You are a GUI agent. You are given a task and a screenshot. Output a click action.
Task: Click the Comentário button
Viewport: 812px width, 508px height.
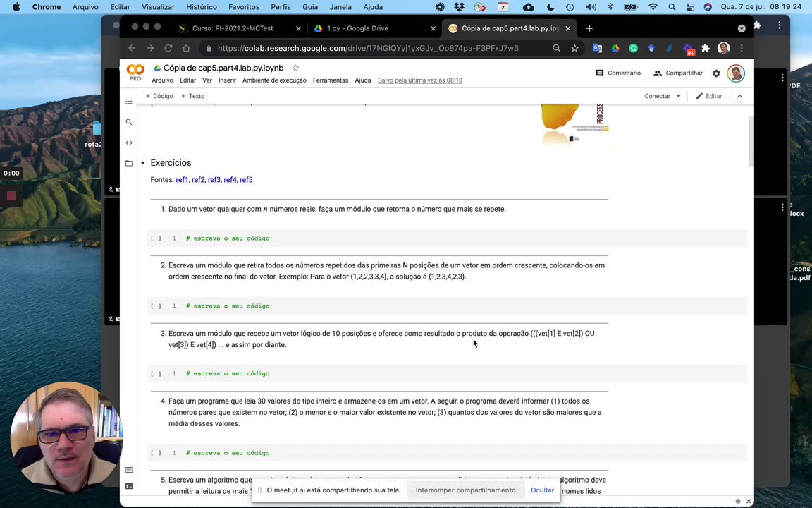tap(618, 73)
